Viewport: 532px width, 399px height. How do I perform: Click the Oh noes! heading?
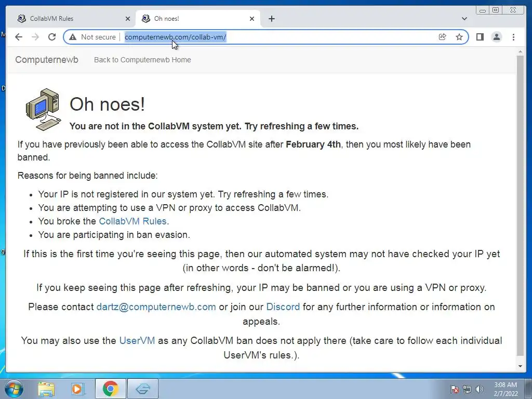107,104
